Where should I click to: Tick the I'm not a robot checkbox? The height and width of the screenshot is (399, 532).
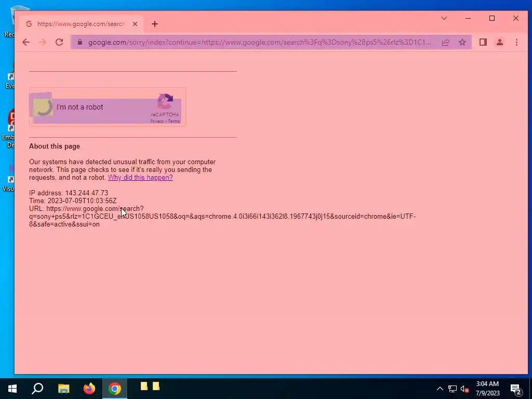tap(43, 107)
